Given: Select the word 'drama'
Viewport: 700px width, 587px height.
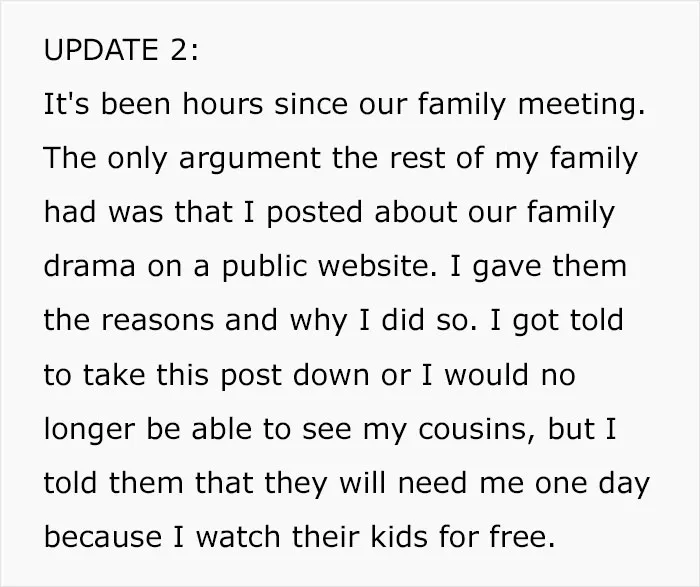Looking at the screenshot, I should pyautogui.click(x=89, y=266).
